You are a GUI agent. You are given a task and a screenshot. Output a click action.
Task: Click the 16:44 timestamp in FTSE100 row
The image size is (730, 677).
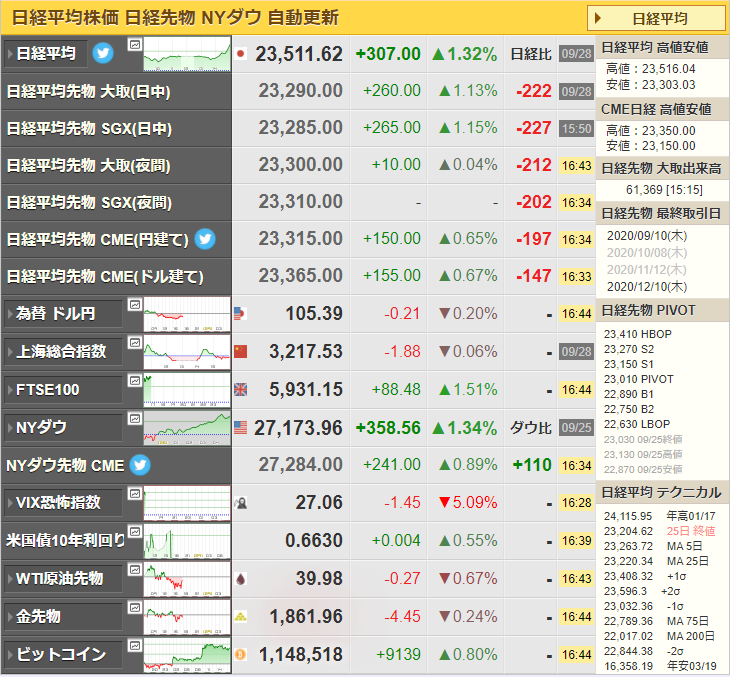click(x=576, y=389)
